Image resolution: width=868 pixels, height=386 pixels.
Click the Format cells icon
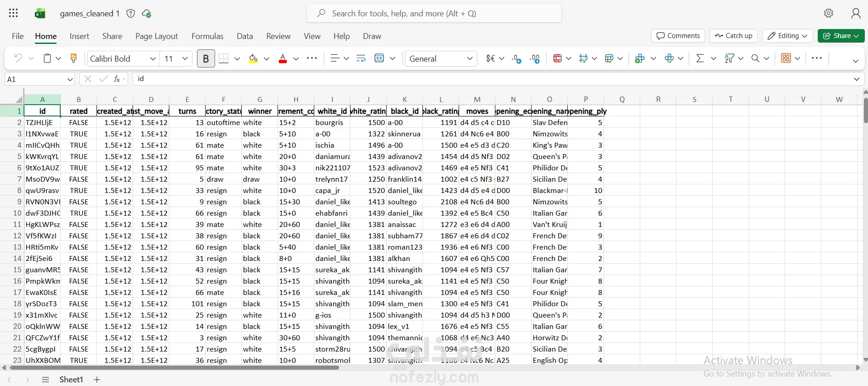pos(669,58)
